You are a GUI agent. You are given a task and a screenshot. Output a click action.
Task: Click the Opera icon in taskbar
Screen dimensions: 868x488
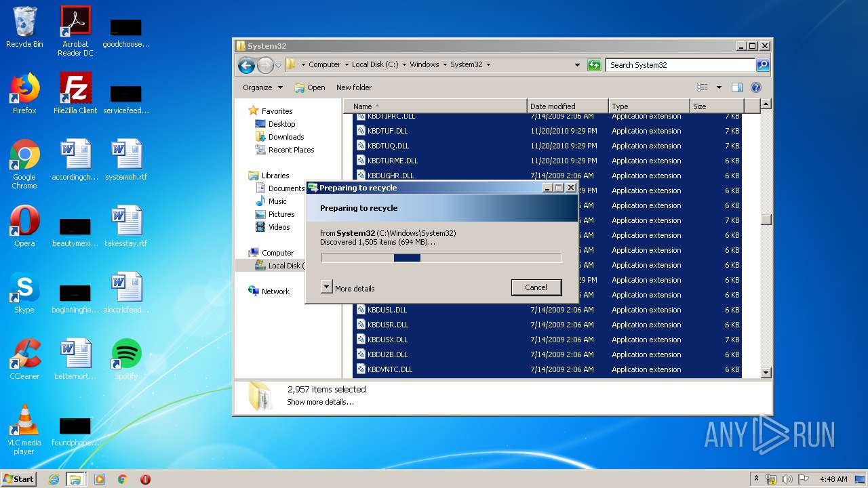point(145,479)
